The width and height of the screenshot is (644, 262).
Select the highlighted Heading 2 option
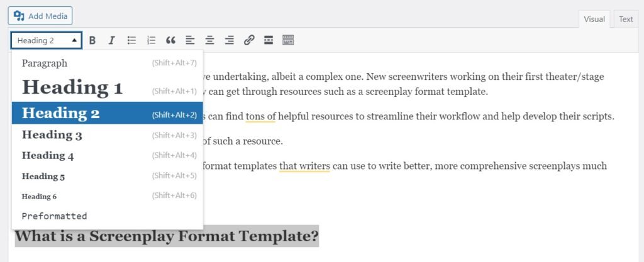(107, 112)
